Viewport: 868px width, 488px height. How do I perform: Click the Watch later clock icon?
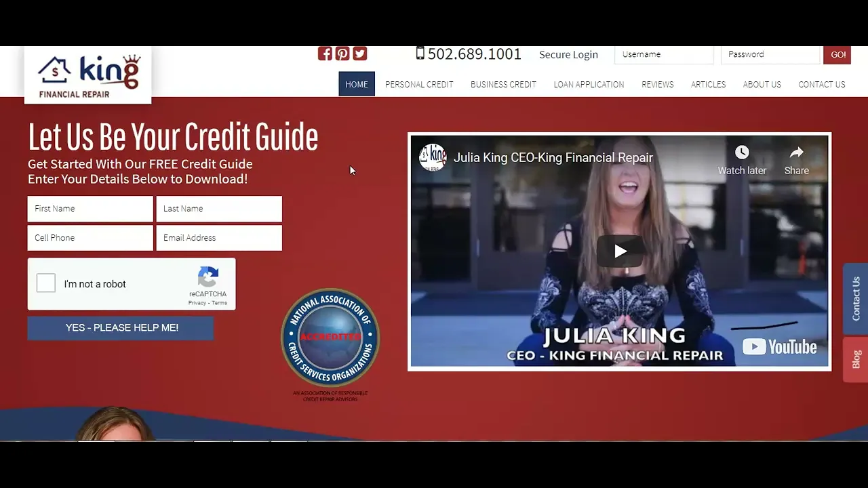742,152
